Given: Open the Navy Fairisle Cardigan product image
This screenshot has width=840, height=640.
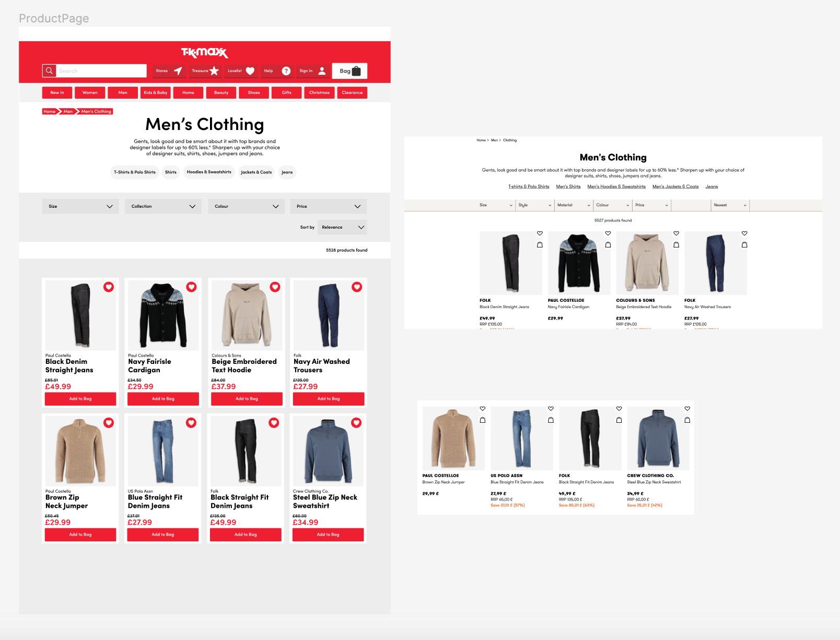Looking at the screenshot, I should 163,315.
